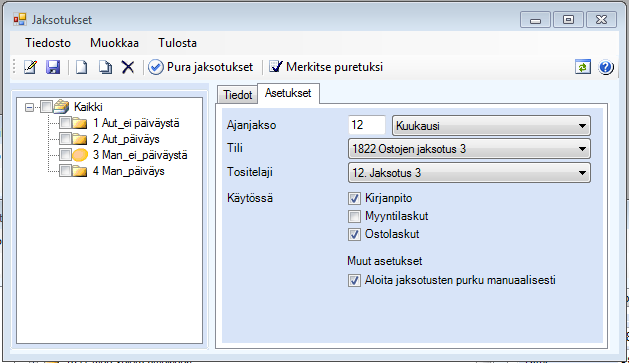Image resolution: width=629 pixels, height=363 pixels.
Task: Check the 4 Man_päiväys checkbox
Action: 65,170
